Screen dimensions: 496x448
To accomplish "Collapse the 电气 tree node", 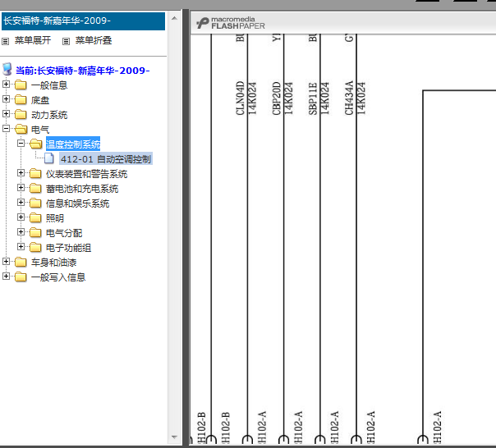I will coord(6,128).
